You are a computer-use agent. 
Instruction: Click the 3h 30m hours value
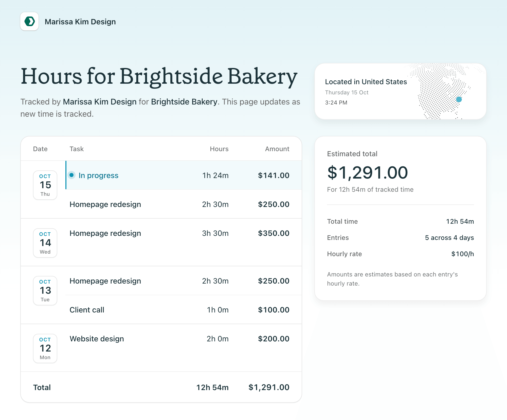[215, 233]
